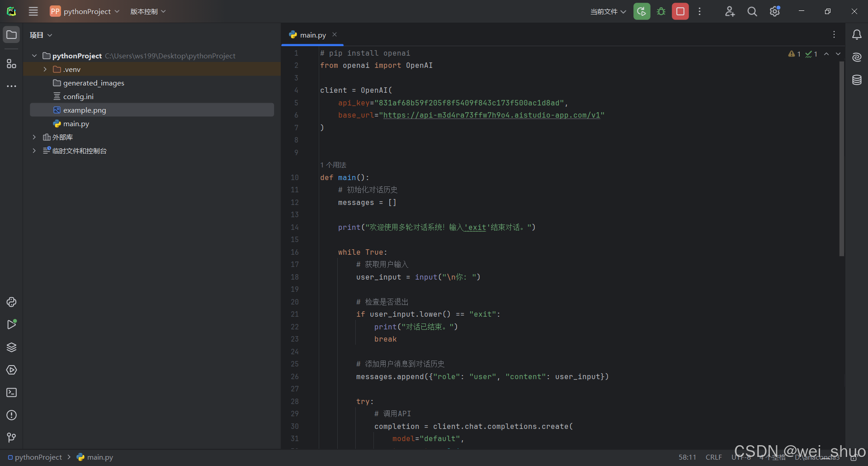Open the Python Console tool window
868x466 pixels.
click(x=11, y=302)
